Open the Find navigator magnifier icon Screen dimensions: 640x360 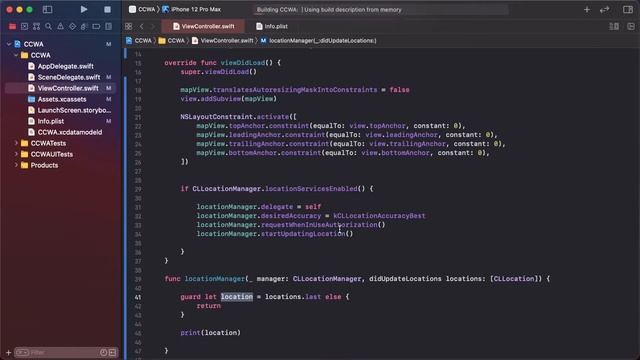coord(49,27)
